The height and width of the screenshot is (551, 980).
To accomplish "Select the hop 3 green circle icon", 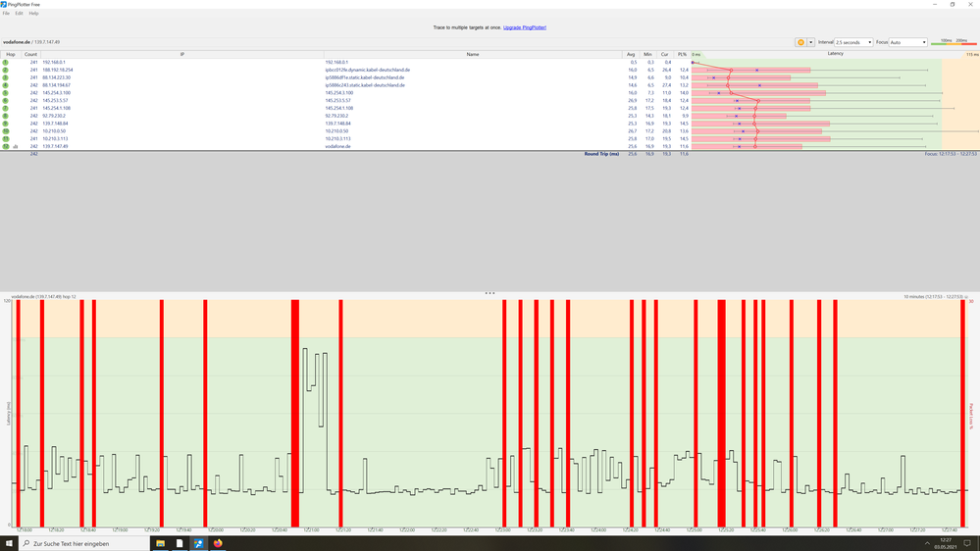I will point(6,77).
